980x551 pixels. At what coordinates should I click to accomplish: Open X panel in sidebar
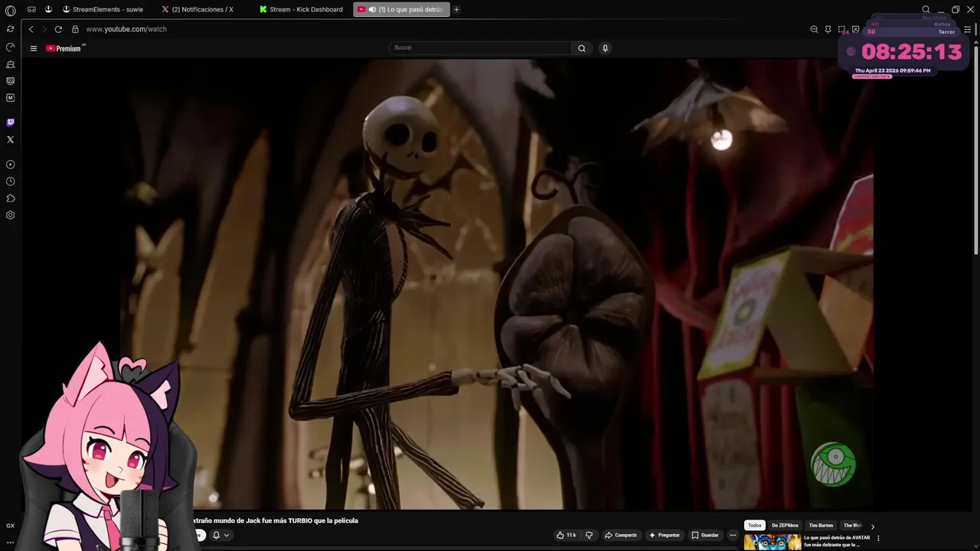pyautogui.click(x=10, y=139)
